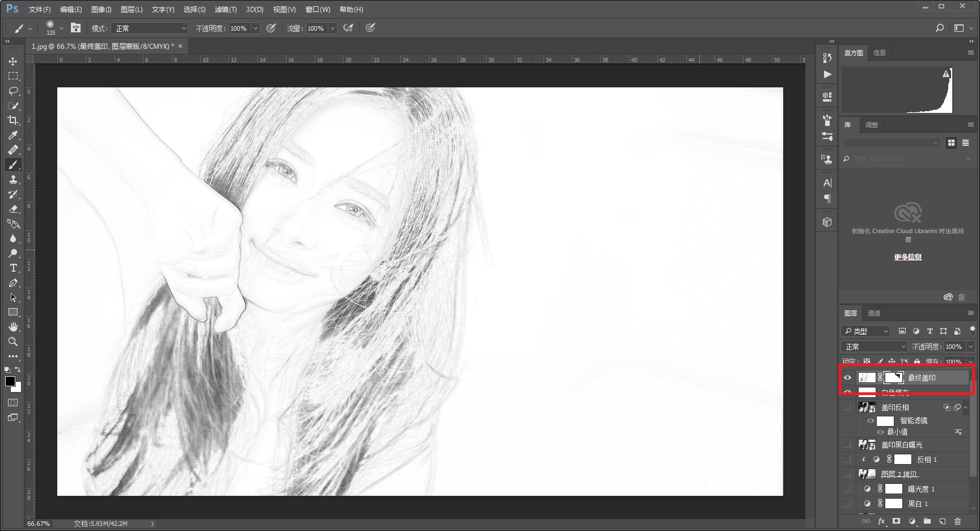Open the layer blend mode 正常 dropdown
This screenshot has width=980, height=531.
(x=874, y=347)
